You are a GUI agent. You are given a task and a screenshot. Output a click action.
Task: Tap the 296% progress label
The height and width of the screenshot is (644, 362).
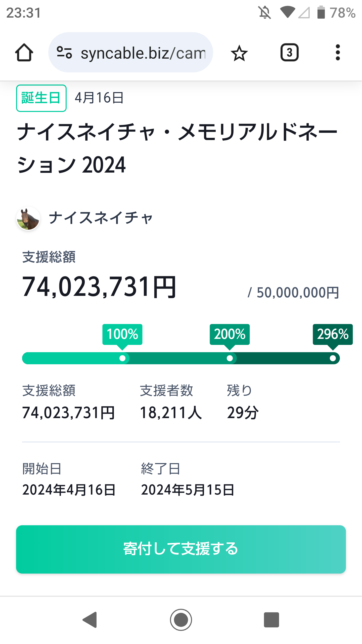pos(333,334)
